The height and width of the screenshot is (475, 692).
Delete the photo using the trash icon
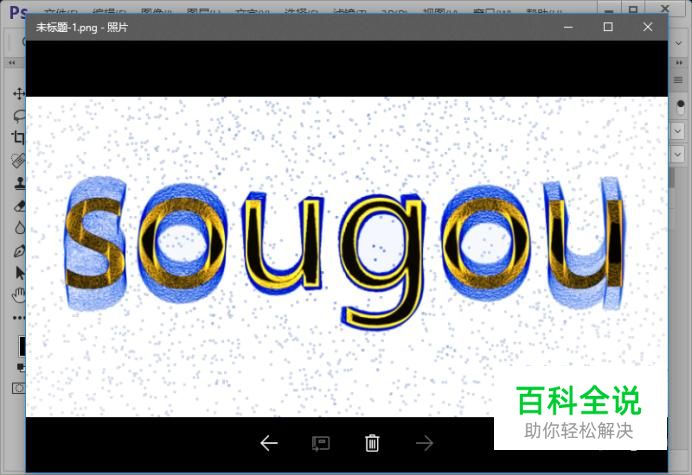372,443
